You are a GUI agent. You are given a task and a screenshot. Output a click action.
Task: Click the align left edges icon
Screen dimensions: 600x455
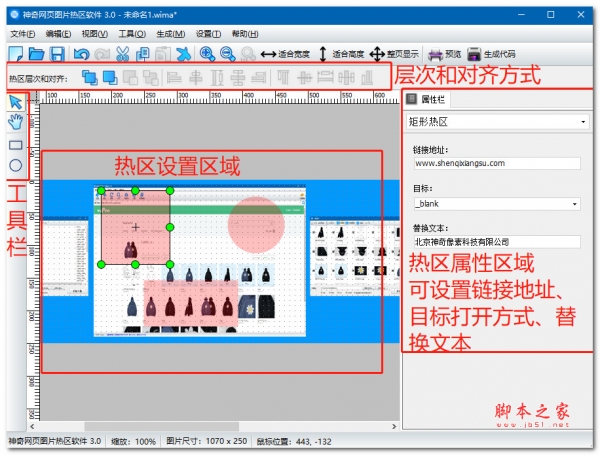pyautogui.click(x=174, y=78)
